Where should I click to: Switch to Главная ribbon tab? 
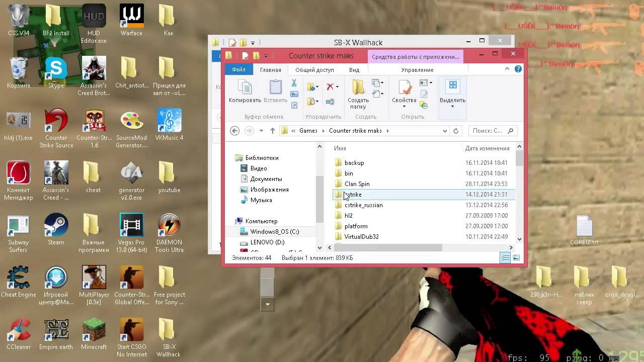pyautogui.click(x=271, y=70)
